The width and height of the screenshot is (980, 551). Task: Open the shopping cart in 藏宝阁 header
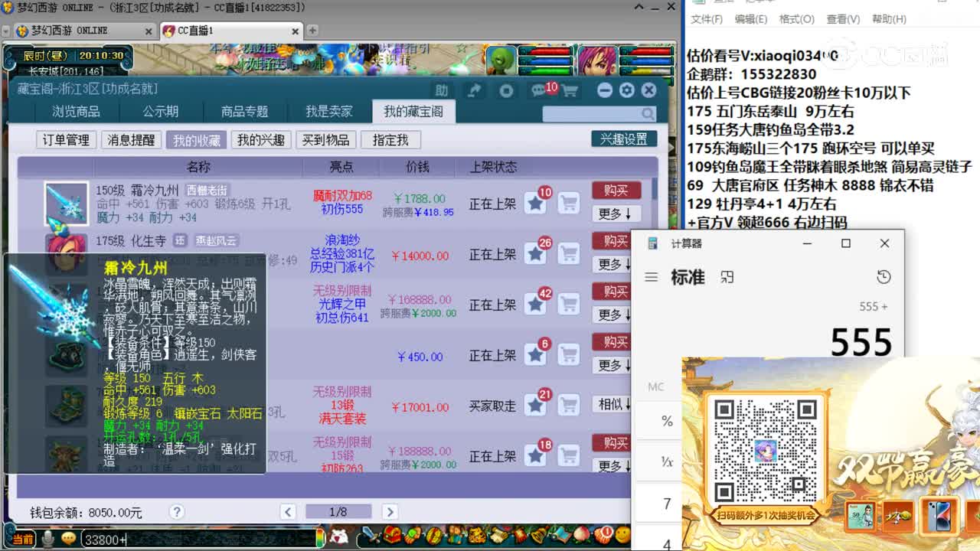[x=570, y=91]
